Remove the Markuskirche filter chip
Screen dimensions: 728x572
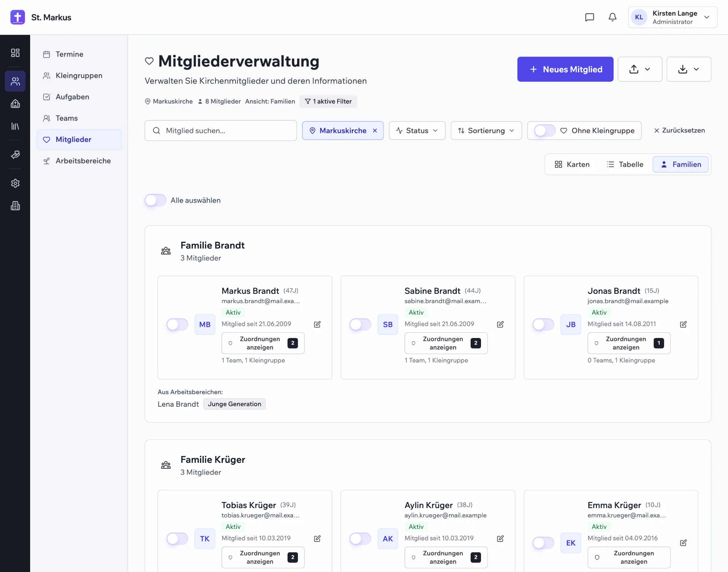pos(375,131)
